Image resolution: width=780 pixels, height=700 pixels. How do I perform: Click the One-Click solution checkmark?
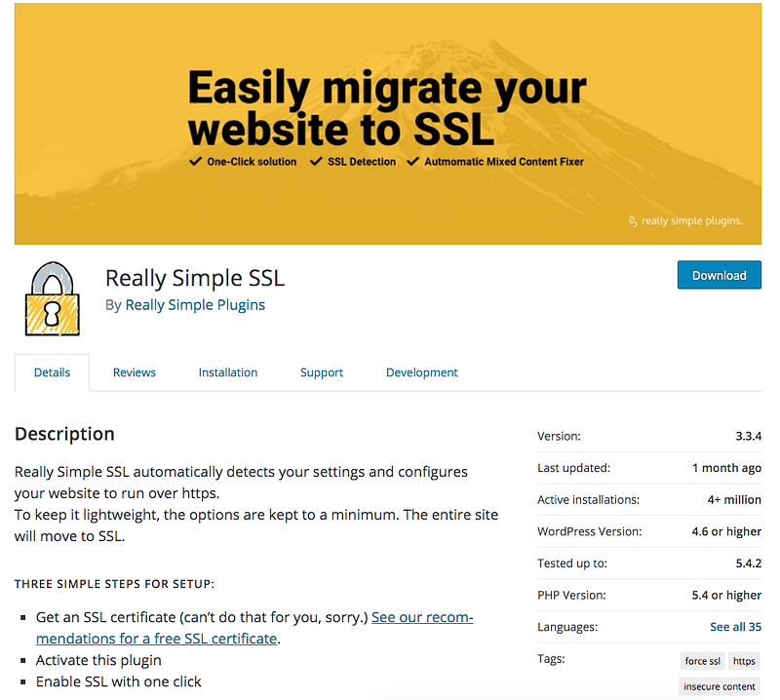(x=196, y=161)
